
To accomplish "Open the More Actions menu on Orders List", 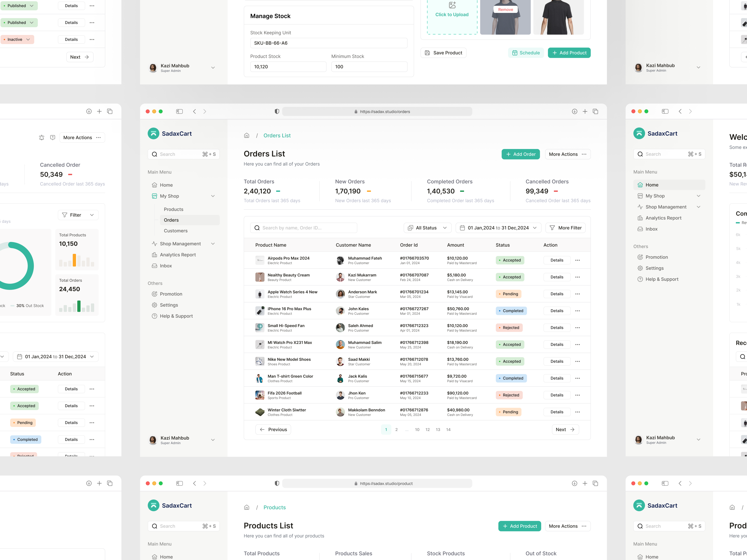I will (x=568, y=154).
